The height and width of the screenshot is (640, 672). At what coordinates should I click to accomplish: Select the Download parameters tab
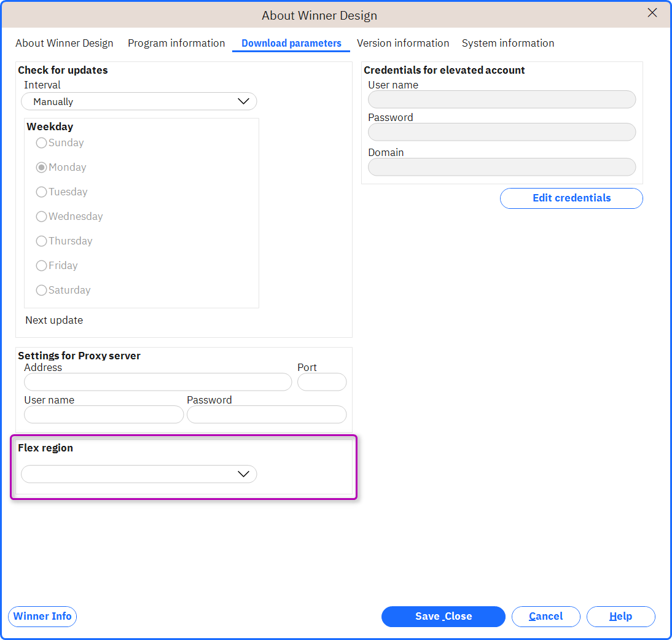click(x=291, y=43)
